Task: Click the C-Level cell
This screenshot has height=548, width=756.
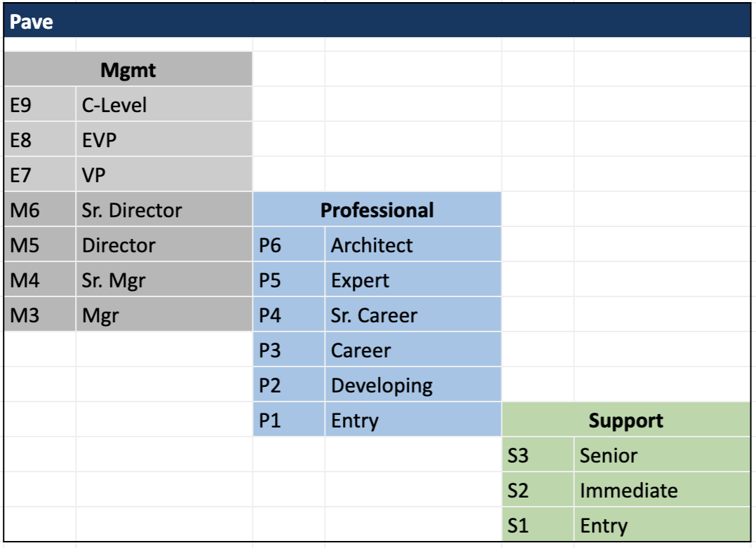Action: [164, 104]
